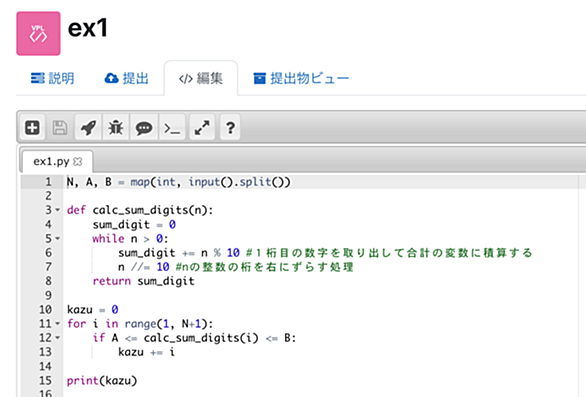The width and height of the screenshot is (586, 397).
Task: Click the save floppy disk icon
Action: [60, 127]
